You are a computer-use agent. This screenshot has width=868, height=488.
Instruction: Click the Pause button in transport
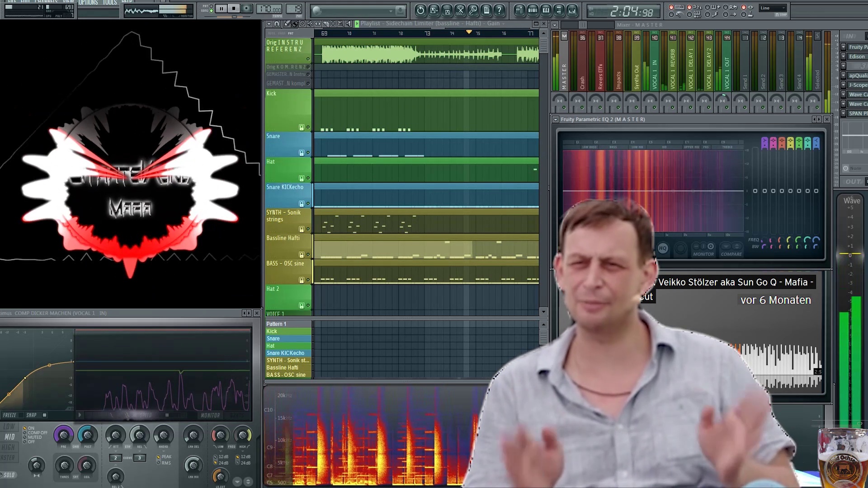(x=221, y=8)
